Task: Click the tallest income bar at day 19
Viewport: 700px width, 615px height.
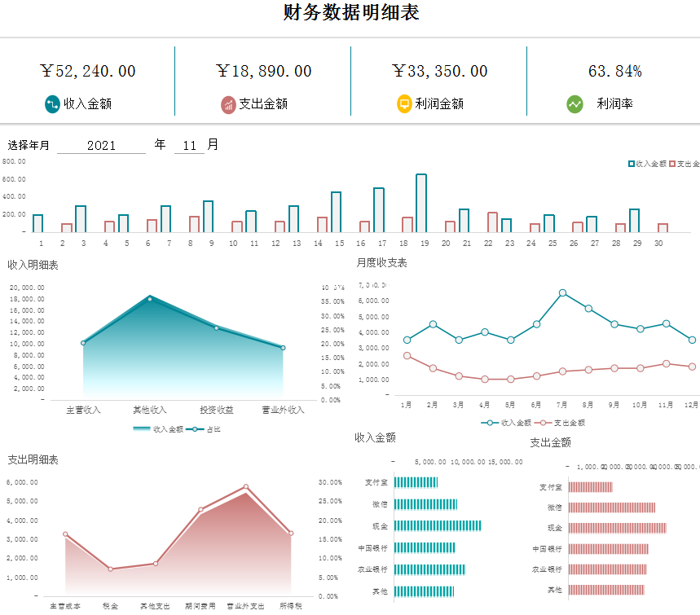Action: pyautogui.click(x=420, y=203)
